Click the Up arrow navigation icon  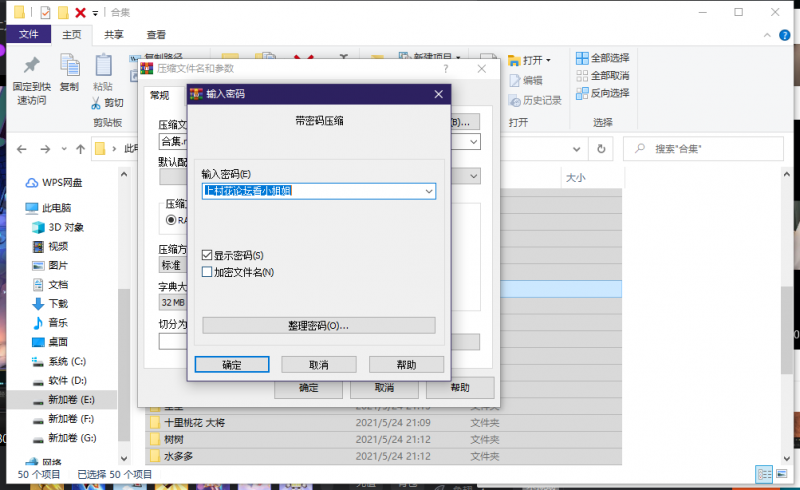79,148
